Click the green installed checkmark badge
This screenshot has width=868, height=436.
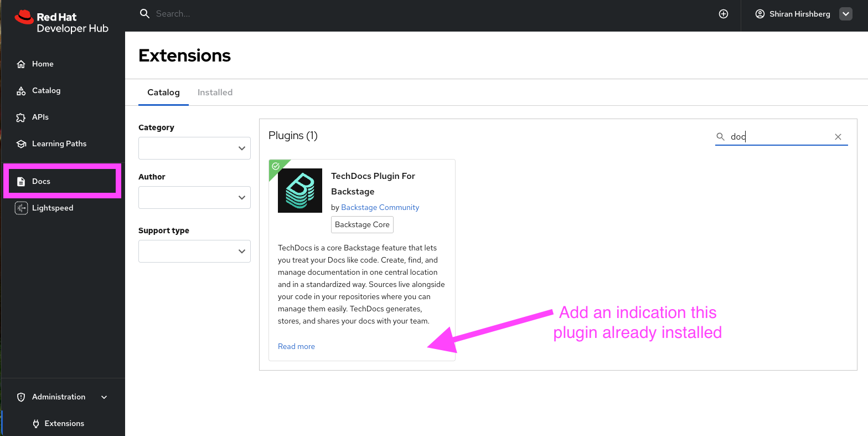pyautogui.click(x=276, y=166)
